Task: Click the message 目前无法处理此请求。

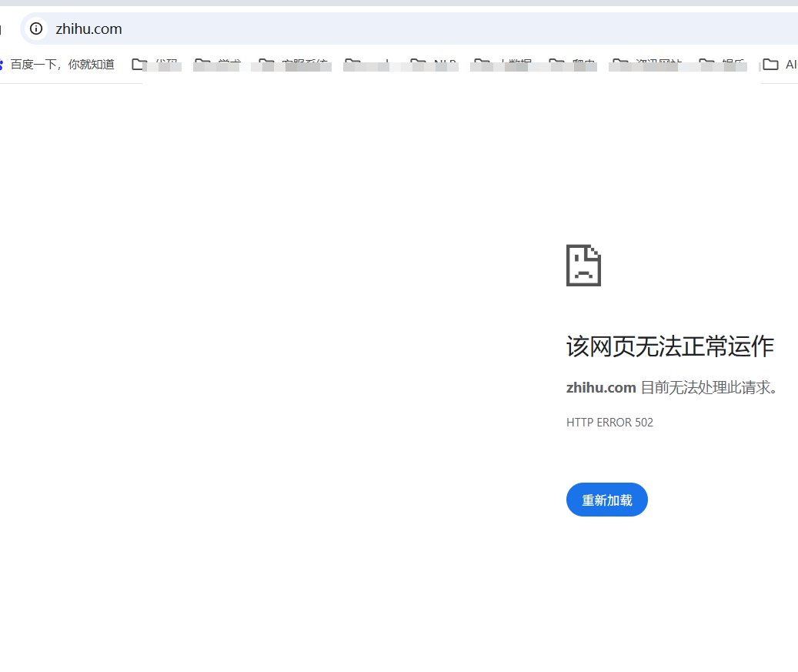Action: [x=709, y=387]
